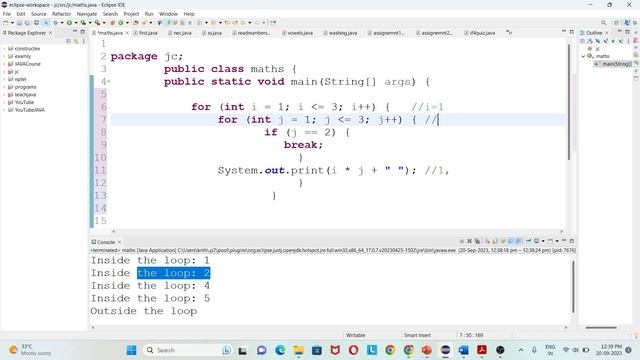Image resolution: width=640 pixels, height=360 pixels.
Task: Open the Navigate menu
Action: (x=87, y=14)
